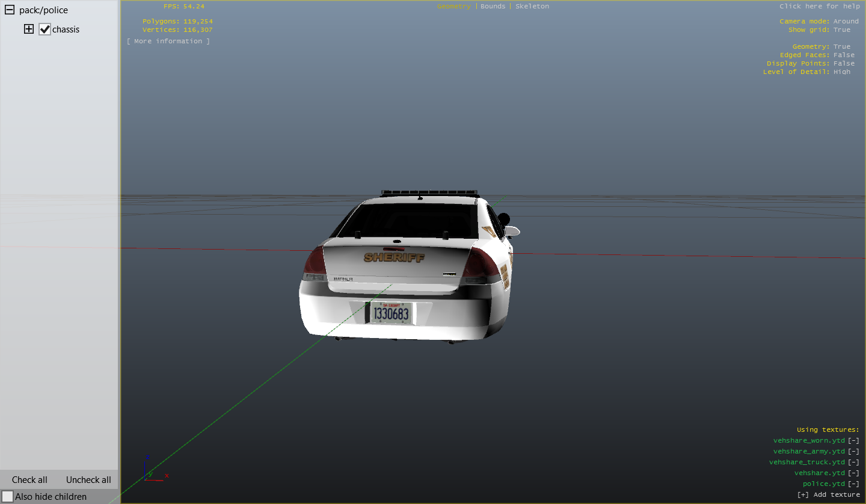Click the Uncheck all button
The image size is (866, 504).
pos(88,479)
